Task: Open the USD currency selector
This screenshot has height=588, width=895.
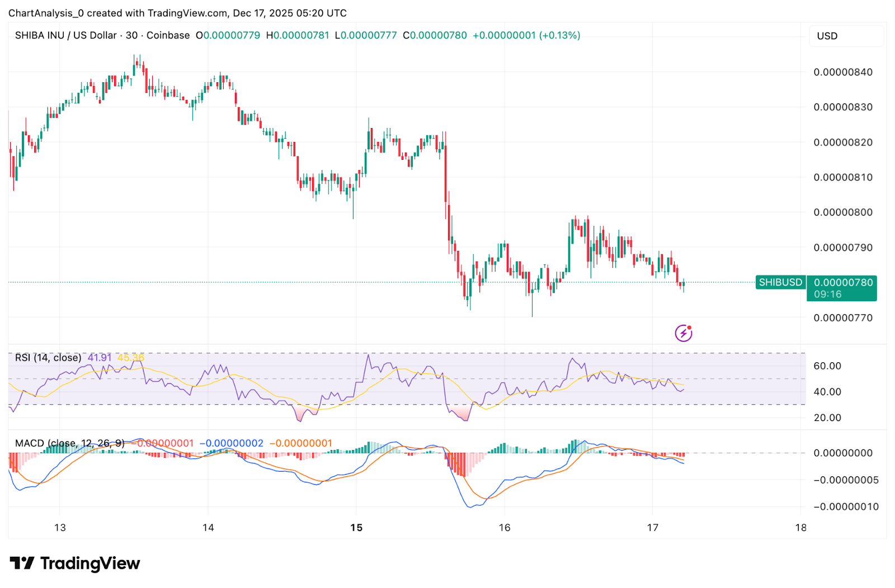Action: pos(827,36)
